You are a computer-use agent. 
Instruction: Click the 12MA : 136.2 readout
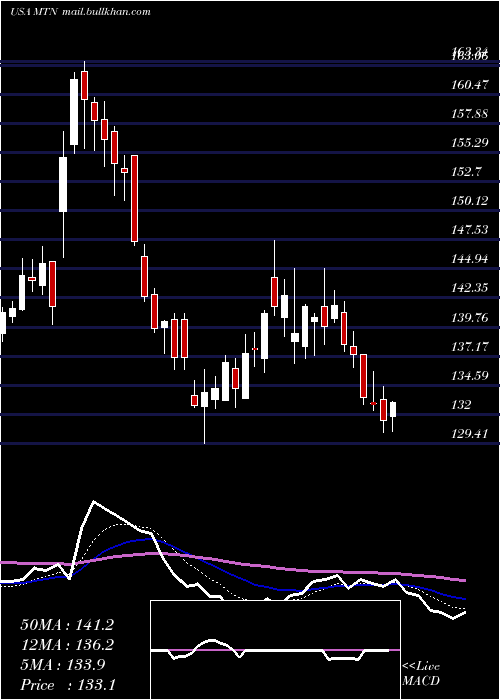point(67,645)
